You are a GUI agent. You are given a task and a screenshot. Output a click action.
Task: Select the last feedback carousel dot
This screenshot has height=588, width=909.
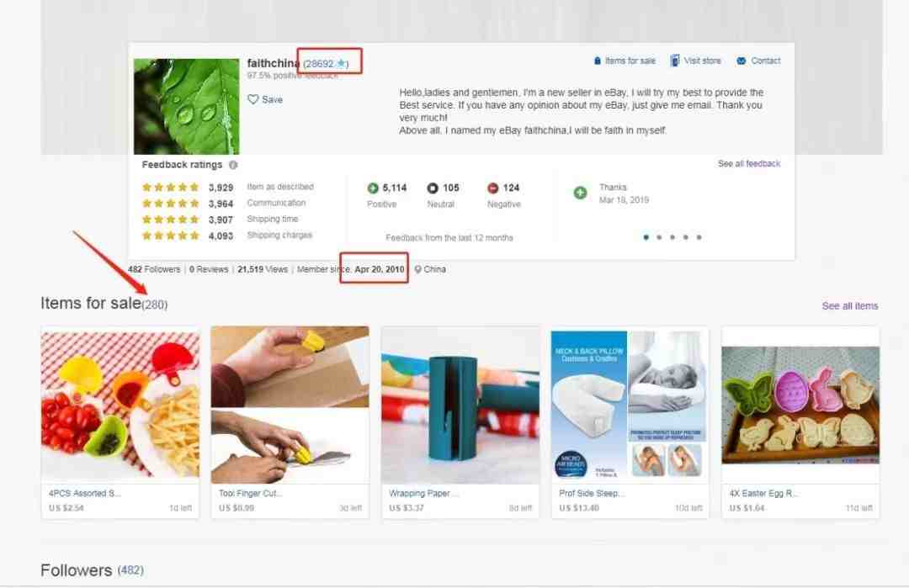pos(699,237)
